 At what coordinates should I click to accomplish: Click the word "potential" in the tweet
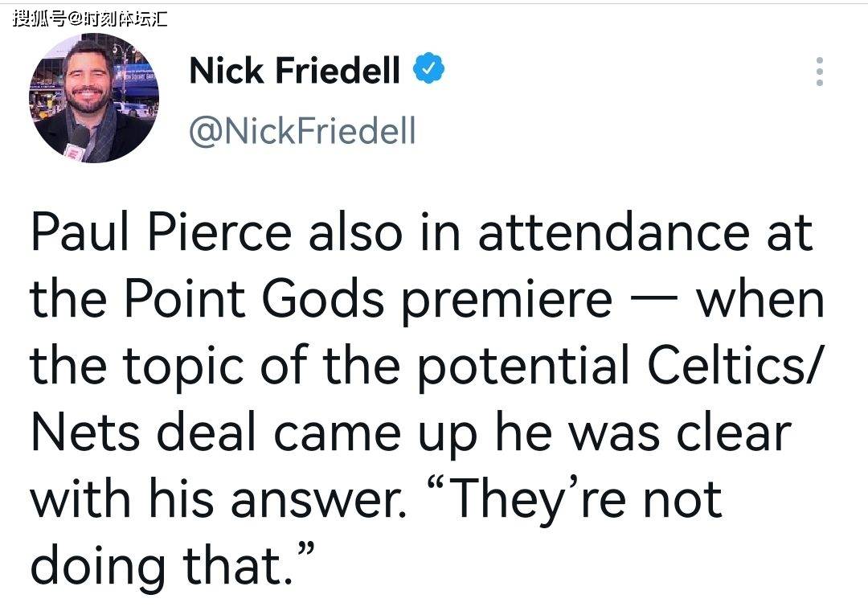point(523,367)
